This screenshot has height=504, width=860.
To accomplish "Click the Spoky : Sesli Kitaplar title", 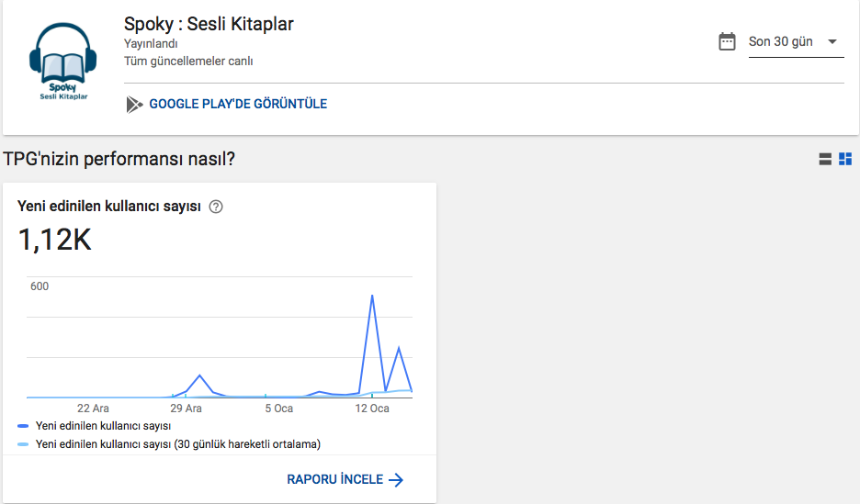I will pos(209,24).
